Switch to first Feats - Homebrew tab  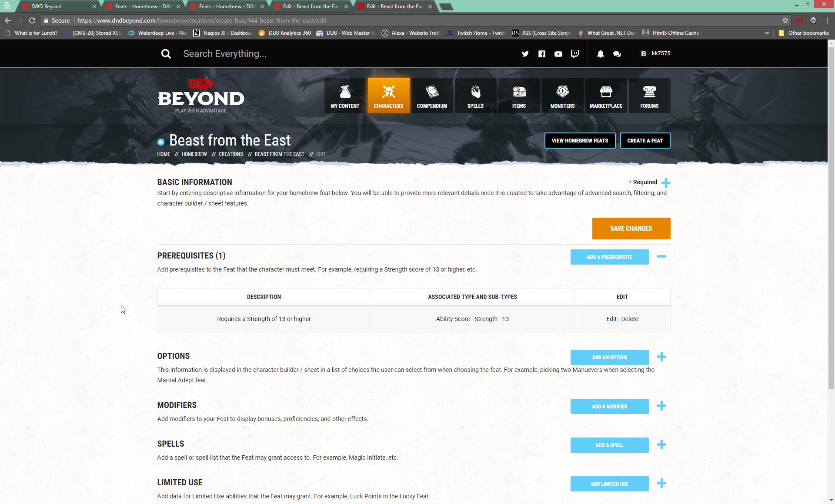coord(143,7)
